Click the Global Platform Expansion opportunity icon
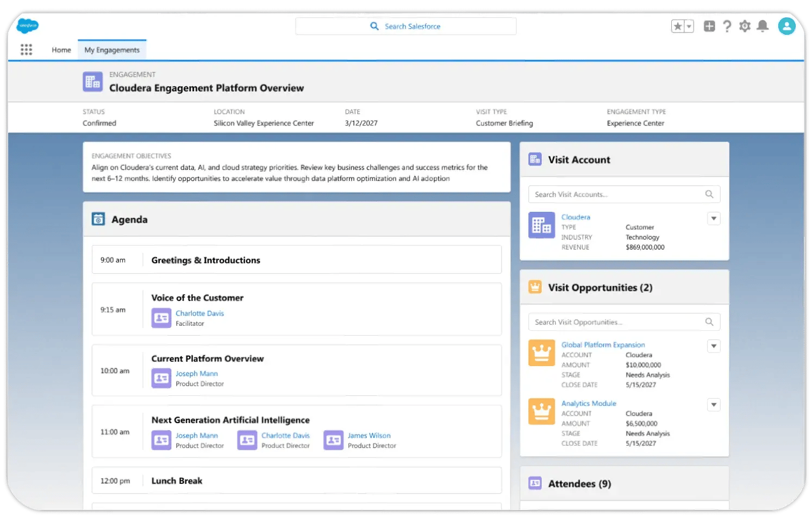The width and height of the screenshot is (812, 517). click(542, 353)
